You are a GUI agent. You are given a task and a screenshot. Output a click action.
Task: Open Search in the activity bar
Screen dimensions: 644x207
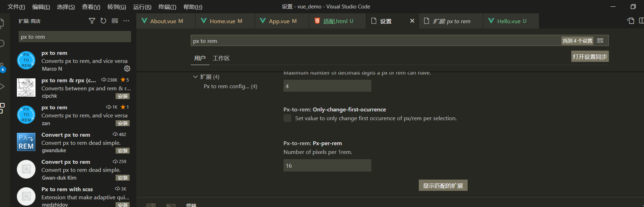coord(2,44)
